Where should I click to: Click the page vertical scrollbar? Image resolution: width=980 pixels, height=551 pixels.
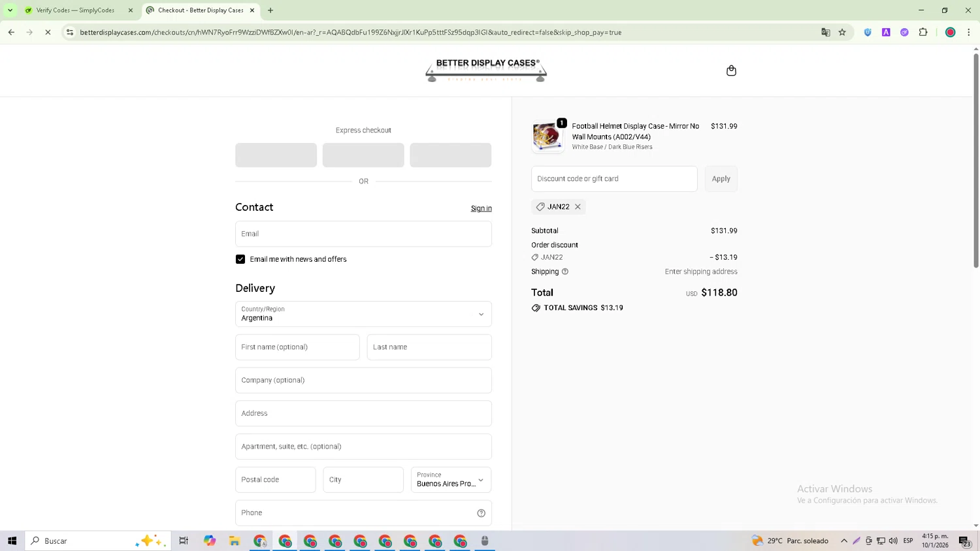(x=976, y=160)
